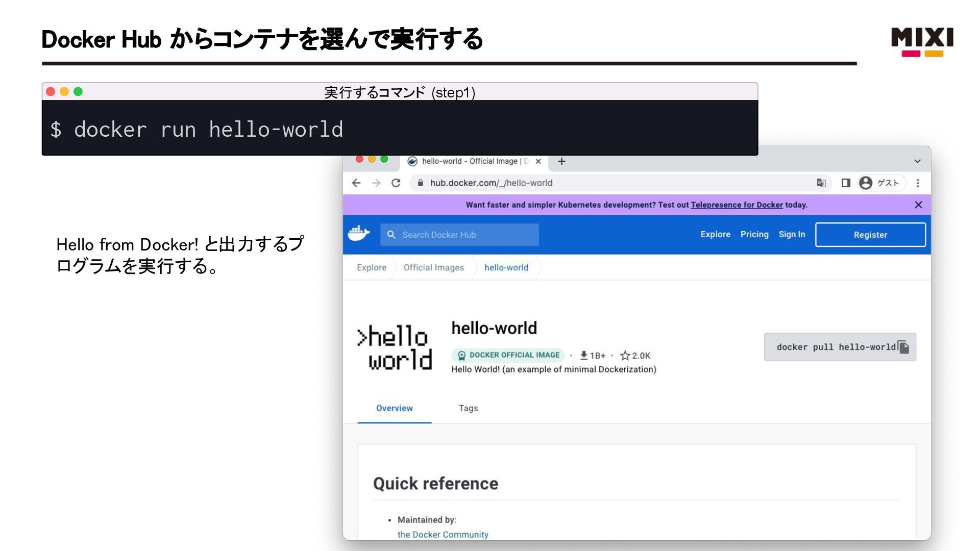The image size is (980, 551).
Task: Switch to the Tags tab
Action: (468, 408)
